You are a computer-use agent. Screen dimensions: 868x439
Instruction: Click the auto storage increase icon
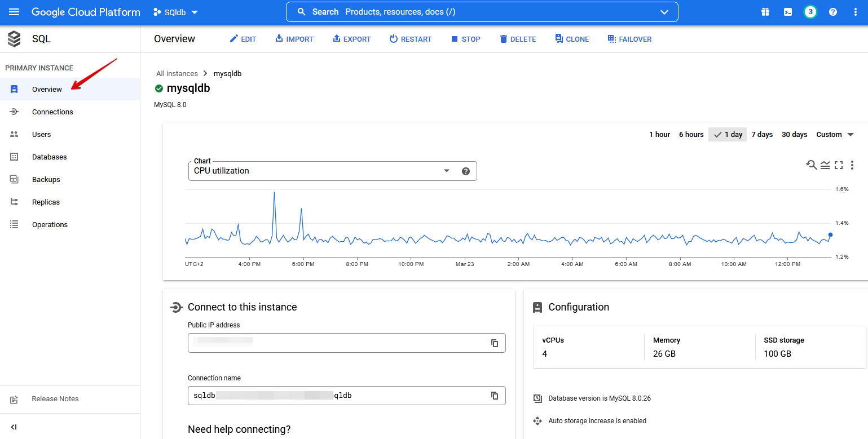[537, 421]
